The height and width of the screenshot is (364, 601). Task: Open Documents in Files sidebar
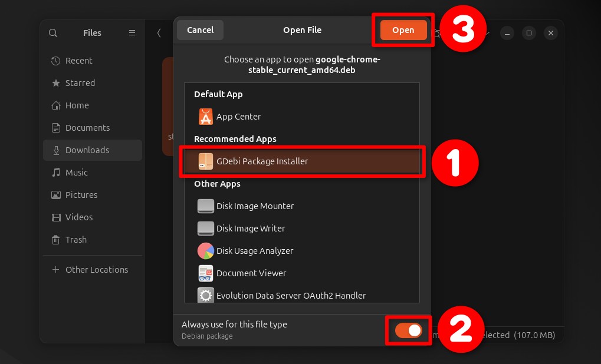93,127
